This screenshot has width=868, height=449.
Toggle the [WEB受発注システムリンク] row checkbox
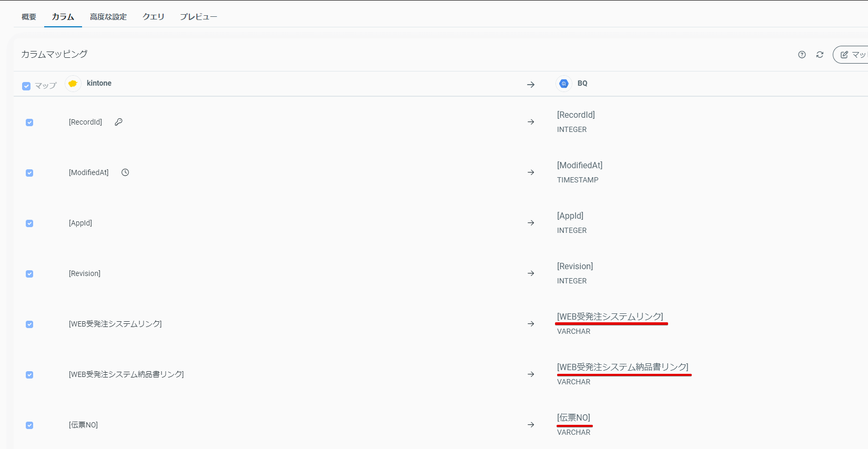coord(29,324)
